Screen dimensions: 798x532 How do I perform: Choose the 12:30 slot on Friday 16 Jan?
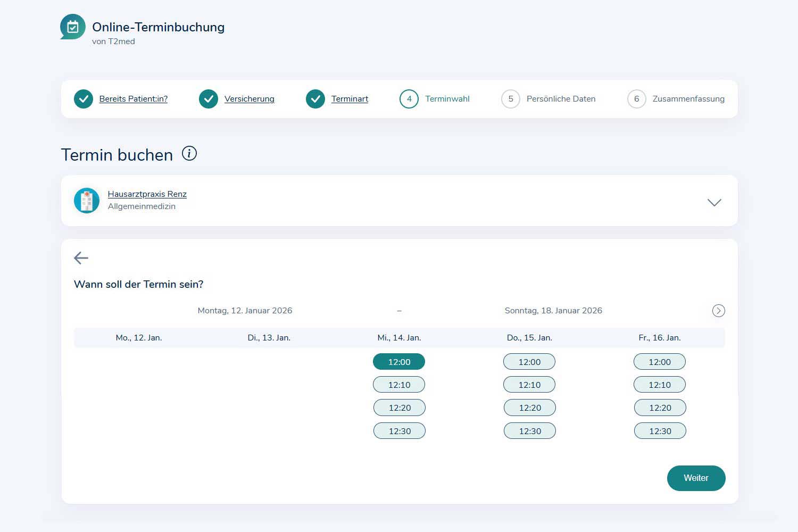pyautogui.click(x=660, y=431)
